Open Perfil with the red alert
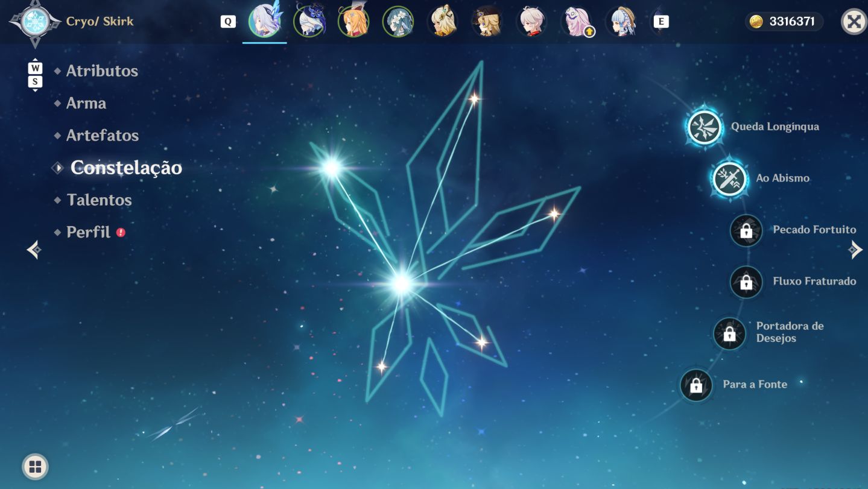This screenshot has width=868, height=489. [x=89, y=232]
